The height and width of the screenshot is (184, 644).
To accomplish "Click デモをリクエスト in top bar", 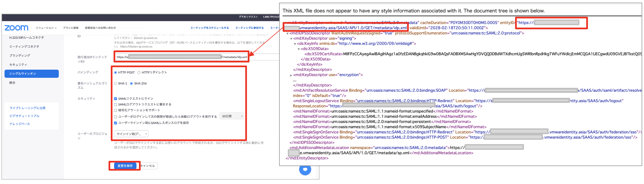I will [248, 17].
